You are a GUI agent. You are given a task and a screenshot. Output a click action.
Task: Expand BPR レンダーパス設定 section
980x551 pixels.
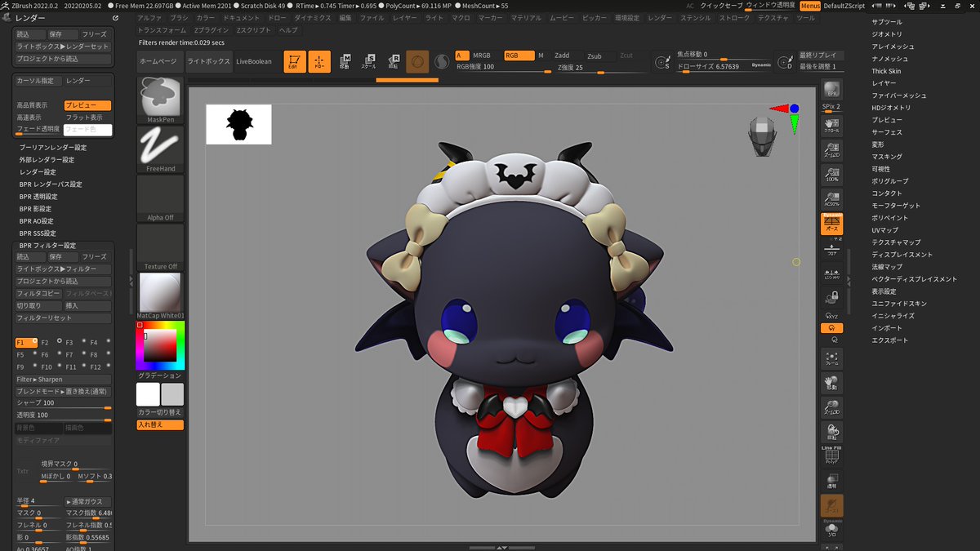51,184
